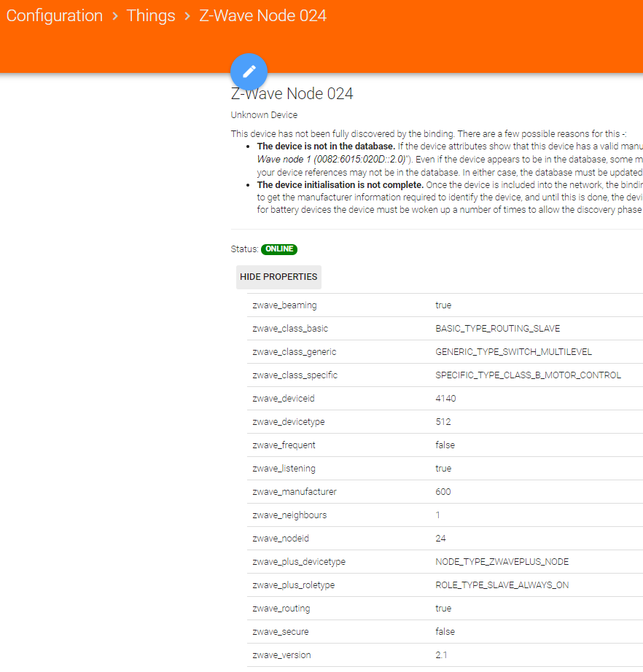Click the version value 2.1
Screen dimensions: 643x672
tap(441, 655)
